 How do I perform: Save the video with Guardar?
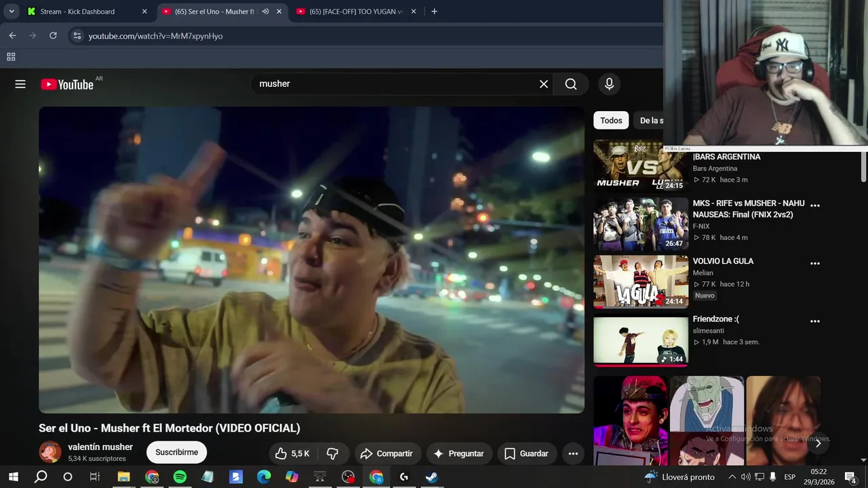pos(526,453)
